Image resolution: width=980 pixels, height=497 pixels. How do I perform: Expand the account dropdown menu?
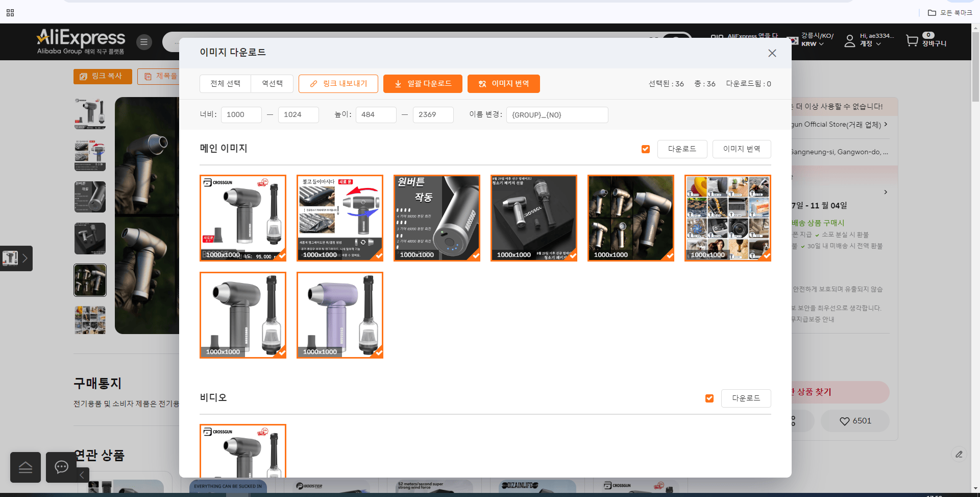[x=870, y=44]
